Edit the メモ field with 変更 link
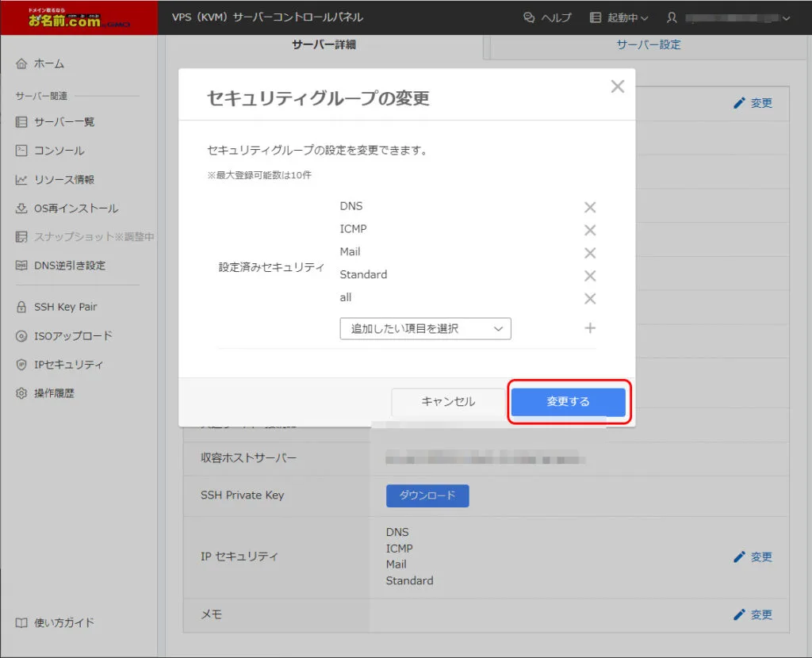This screenshot has width=812, height=658. [x=753, y=614]
